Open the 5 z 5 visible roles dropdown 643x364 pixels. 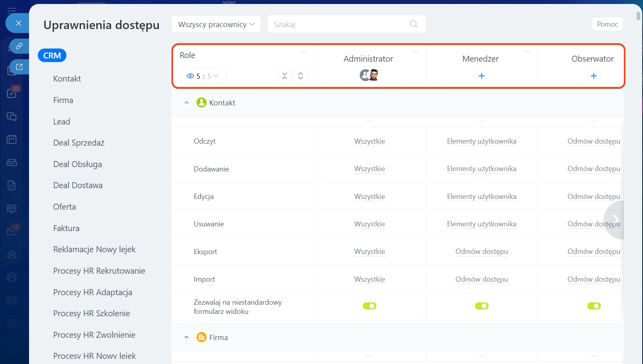203,76
